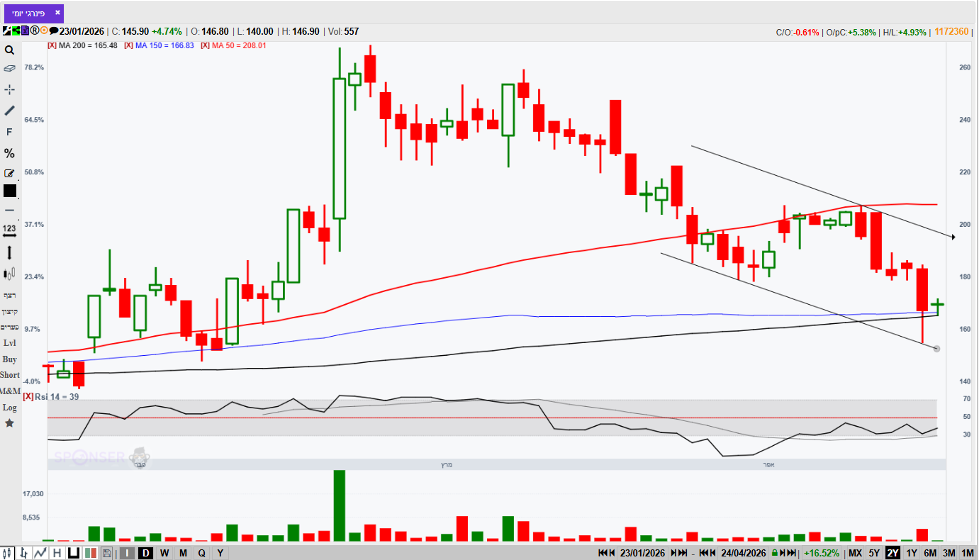Click the Short button in sidebar
Screen dimensions: 979x560
10,375
